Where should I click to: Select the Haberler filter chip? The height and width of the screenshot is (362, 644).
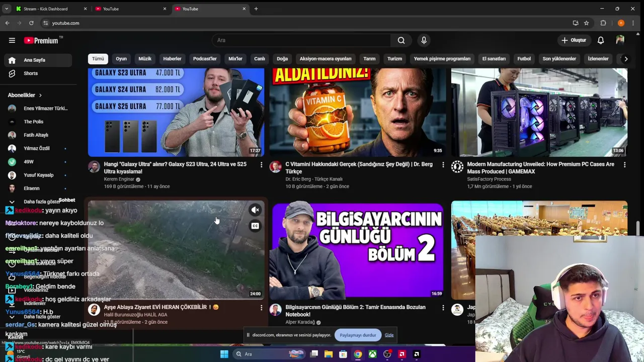[172, 59]
